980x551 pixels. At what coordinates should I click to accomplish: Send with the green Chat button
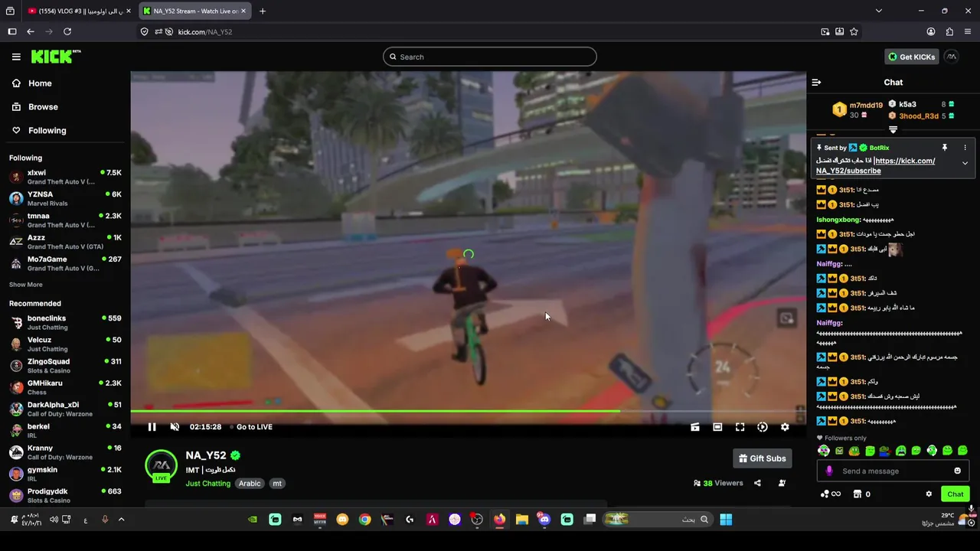(x=955, y=494)
